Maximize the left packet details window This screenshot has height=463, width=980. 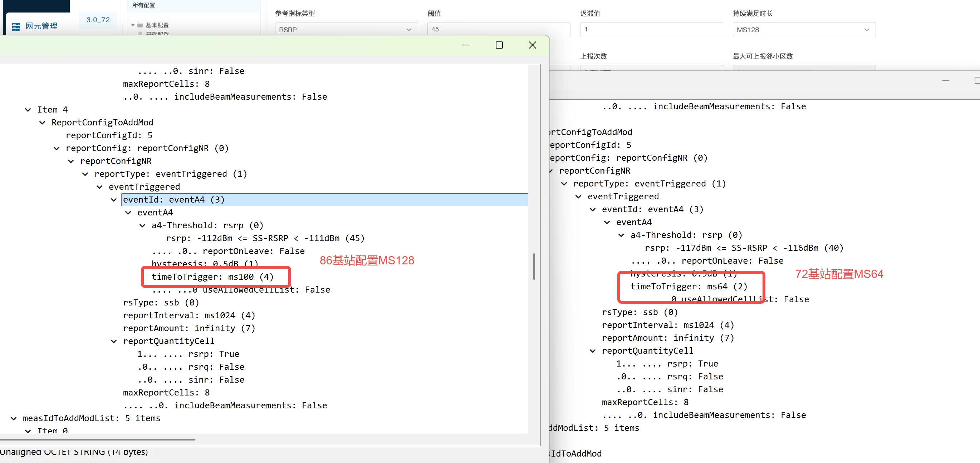[499, 45]
